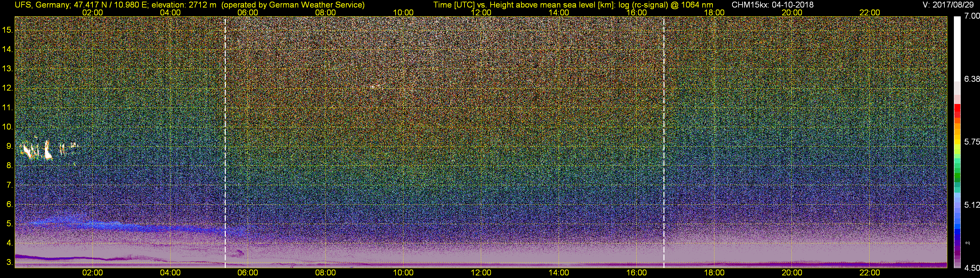Click the 11 km height axis label

click(7, 107)
